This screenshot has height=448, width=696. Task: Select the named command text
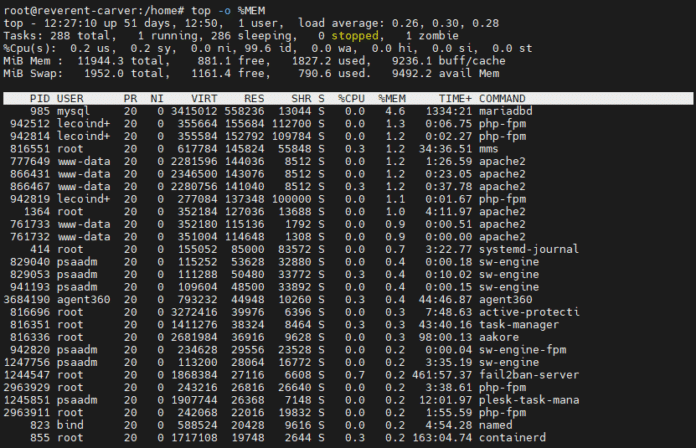[x=495, y=425]
